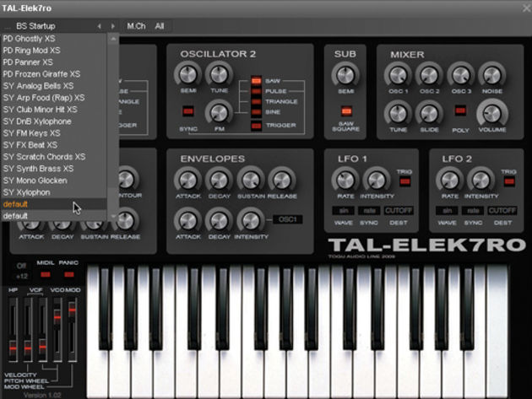Click Mixer OSC 3 level knob
Image resolution: width=532 pixels, height=399 pixels.
point(461,75)
